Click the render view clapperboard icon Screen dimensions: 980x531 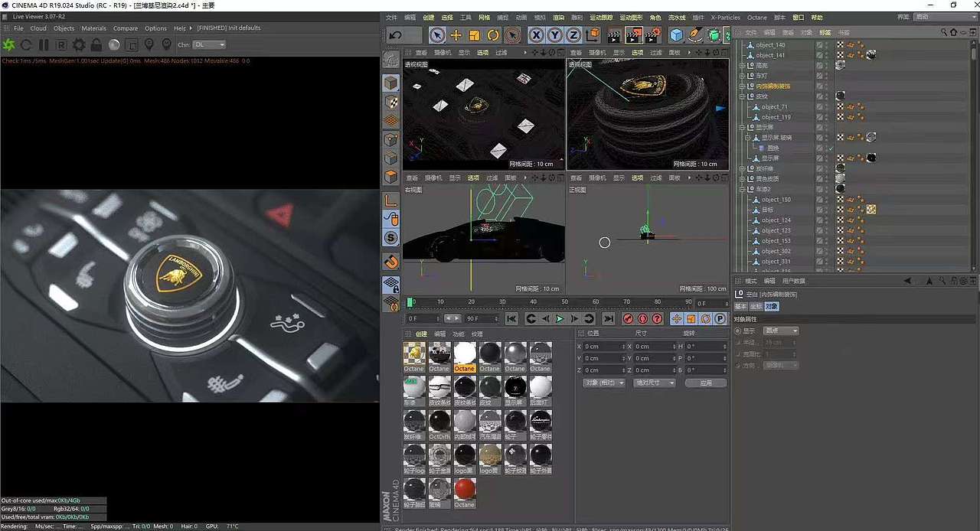tap(614, 35)
